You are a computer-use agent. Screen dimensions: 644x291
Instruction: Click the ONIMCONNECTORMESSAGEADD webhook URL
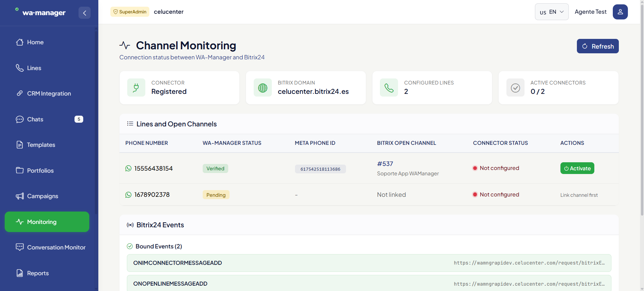(x=529, y=263)
